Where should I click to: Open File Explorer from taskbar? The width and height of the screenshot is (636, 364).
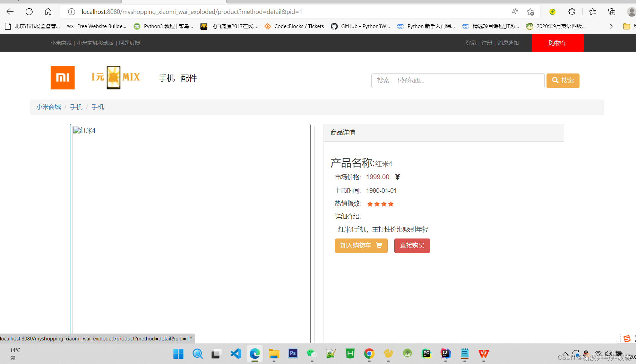pos(274,354)
